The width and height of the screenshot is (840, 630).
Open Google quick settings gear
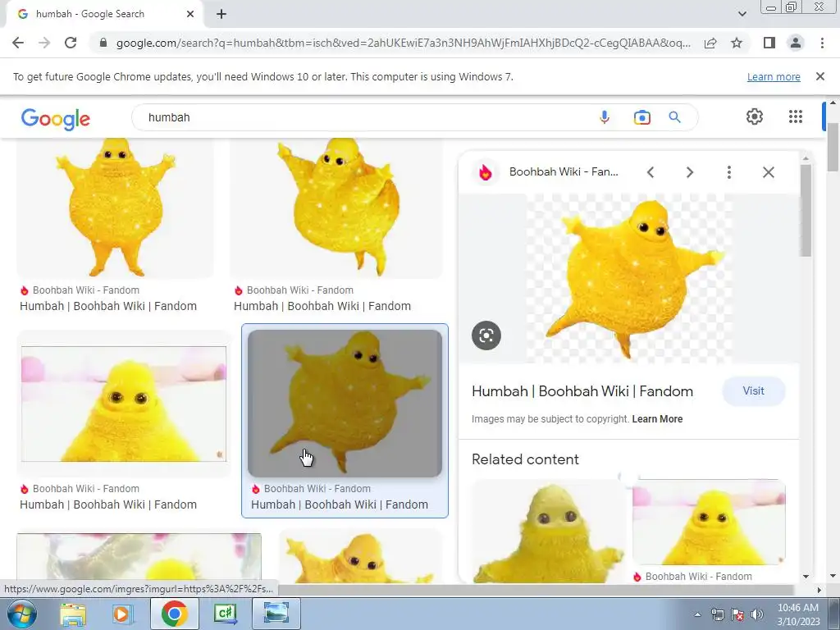(755, 116)
